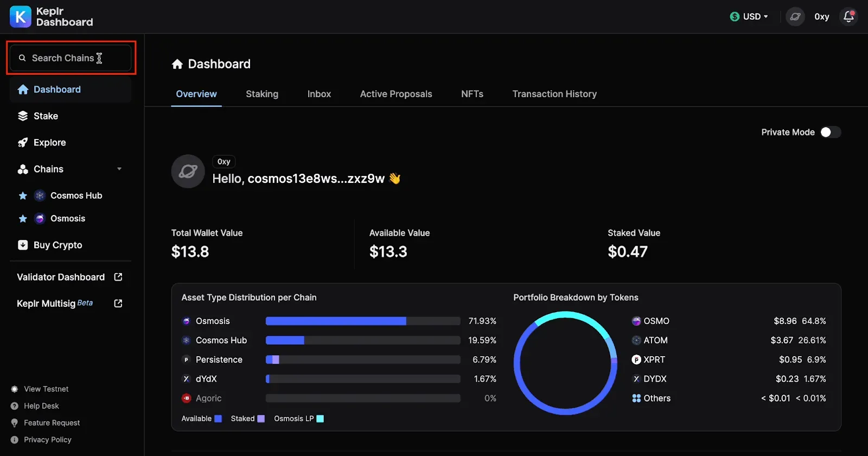Open Validator Dashboard external link icon
The image size is (868, 456).
(x=118, y=277)
